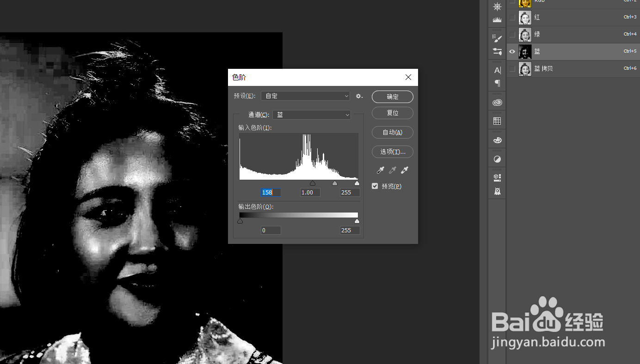Click the input highlight field showing 255
Viewport: 640px width, 364px height.
pos(350,192)
